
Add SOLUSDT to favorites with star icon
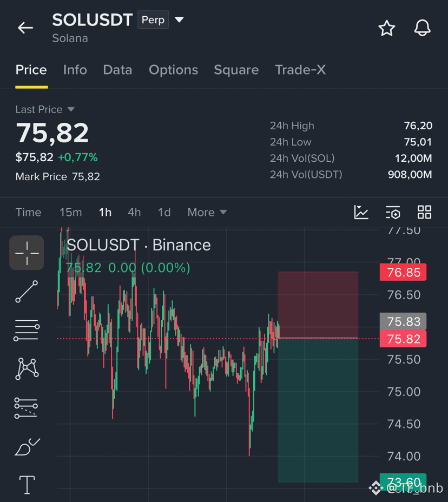coord(386,28)
